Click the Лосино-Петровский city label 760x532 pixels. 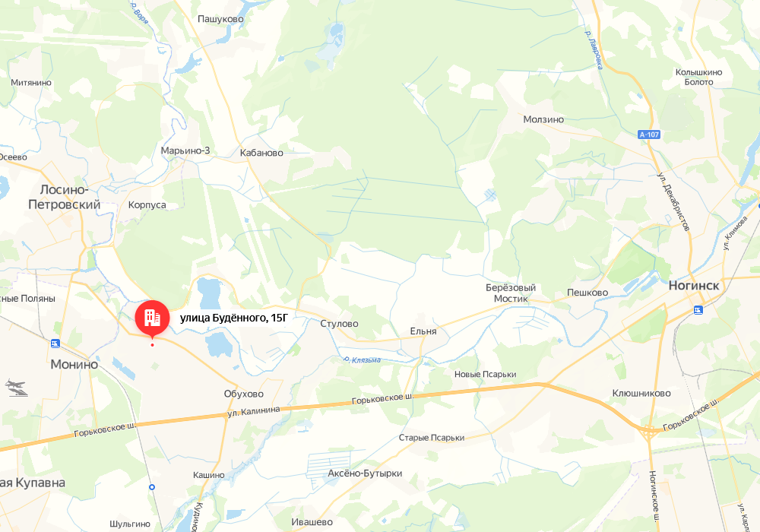64,197
